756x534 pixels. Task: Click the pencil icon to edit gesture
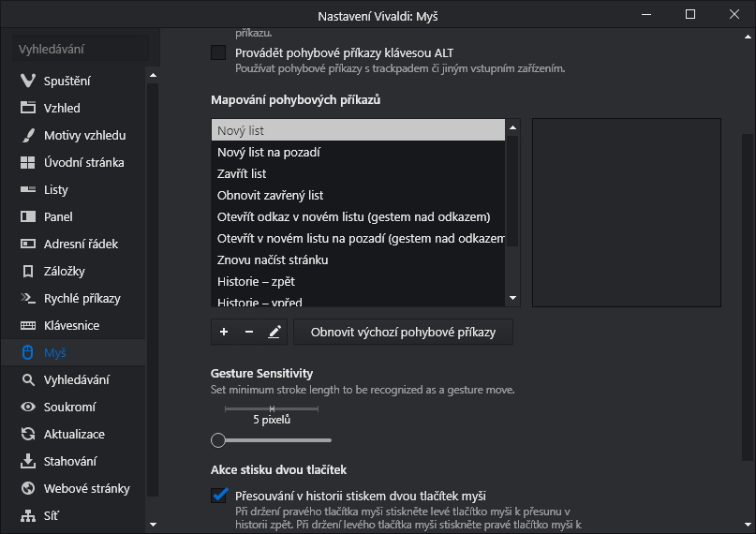click(x=274, y=332)
